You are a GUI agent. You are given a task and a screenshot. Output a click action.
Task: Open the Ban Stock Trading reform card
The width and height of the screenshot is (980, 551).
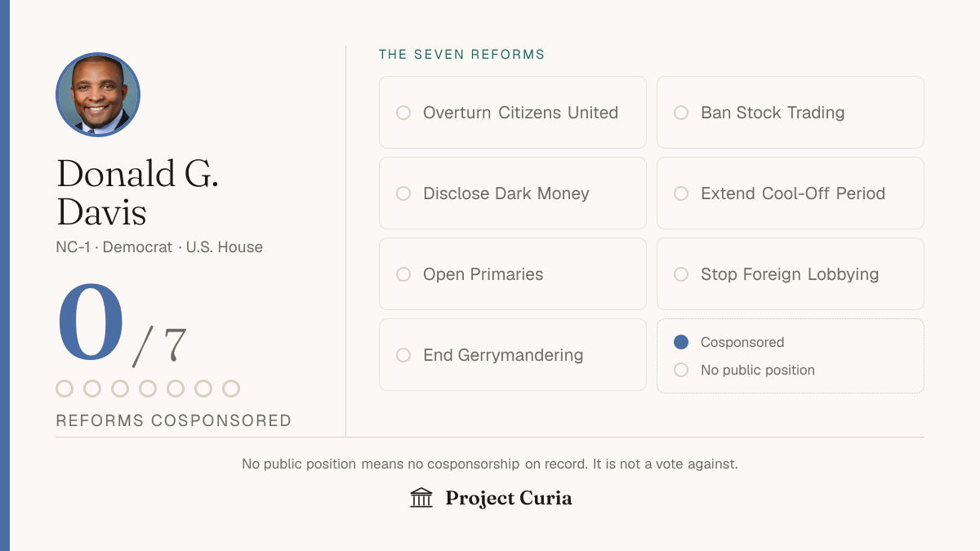click(x=791, y=113)
